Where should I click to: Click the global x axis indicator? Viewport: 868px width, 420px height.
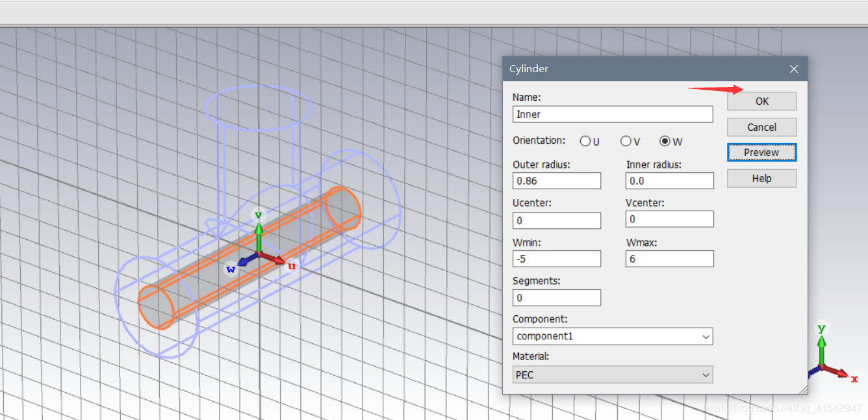click(854, 379)
